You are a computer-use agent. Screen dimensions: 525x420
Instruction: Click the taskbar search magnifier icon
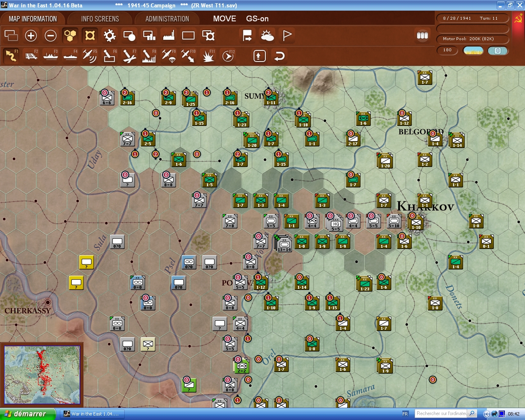472,413
